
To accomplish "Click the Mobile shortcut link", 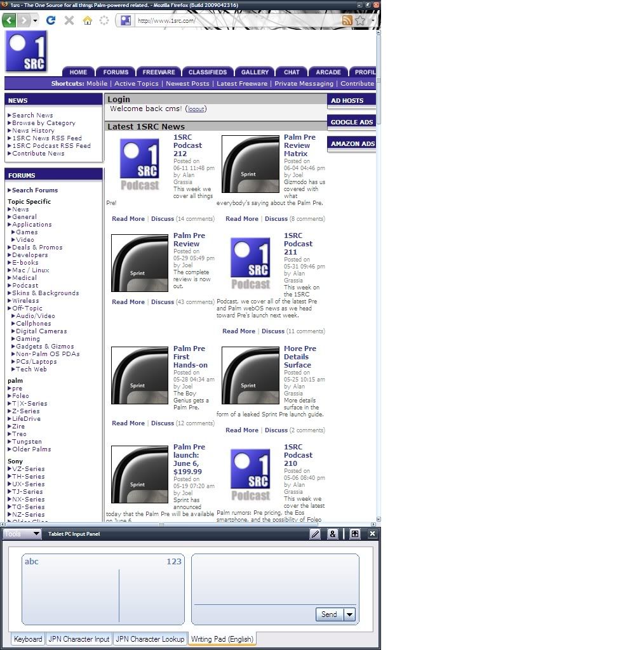I will click(97, 83).
